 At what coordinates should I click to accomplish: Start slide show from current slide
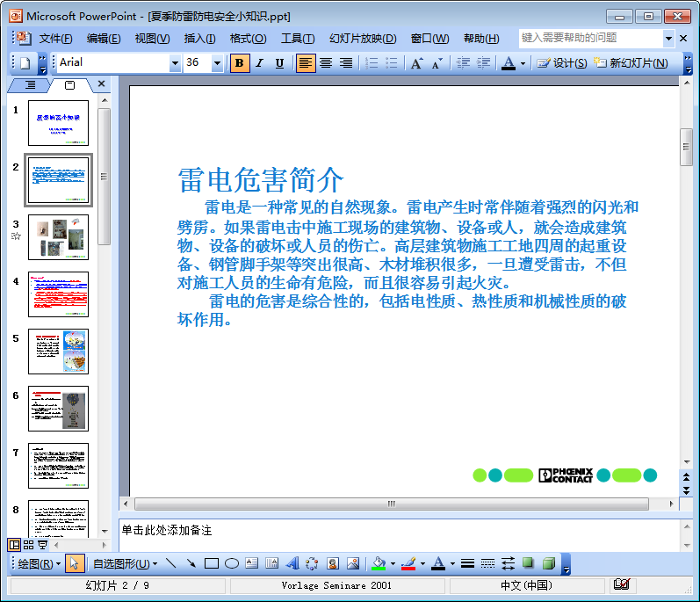coord(43,545)
